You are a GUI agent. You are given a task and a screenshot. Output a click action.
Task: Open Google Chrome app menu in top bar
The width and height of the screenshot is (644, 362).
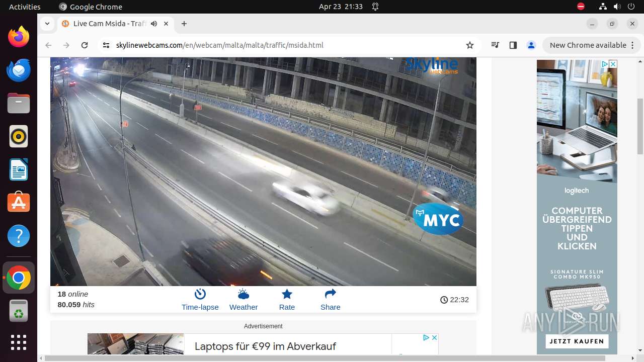91,7
